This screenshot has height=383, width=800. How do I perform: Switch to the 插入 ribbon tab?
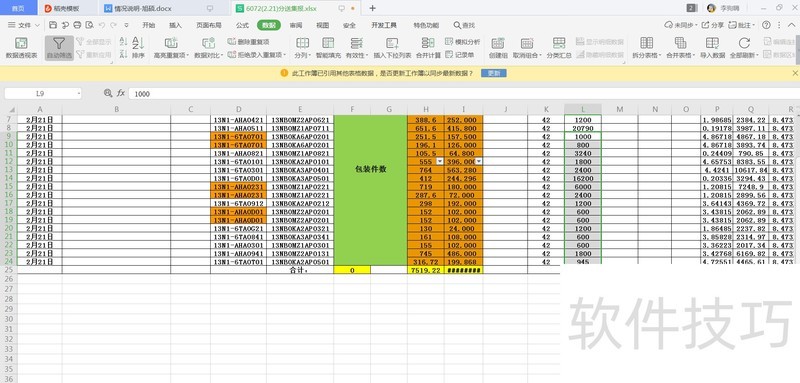[175, 25]
